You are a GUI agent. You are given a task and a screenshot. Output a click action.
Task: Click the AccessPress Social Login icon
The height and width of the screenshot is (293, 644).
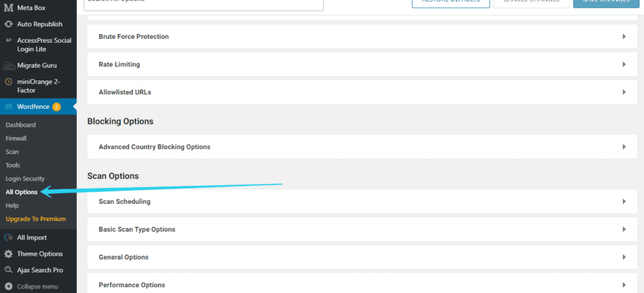point(8,40)
